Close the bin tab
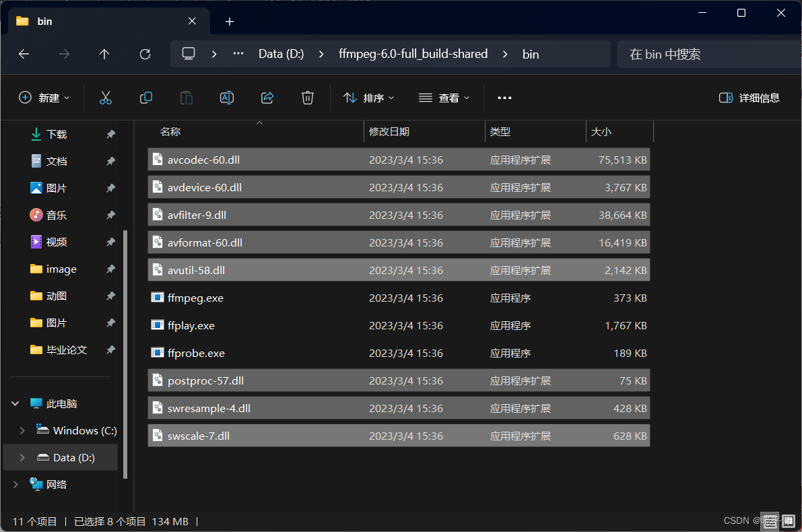Screen dimensions: 802x532 pos(192,21)
